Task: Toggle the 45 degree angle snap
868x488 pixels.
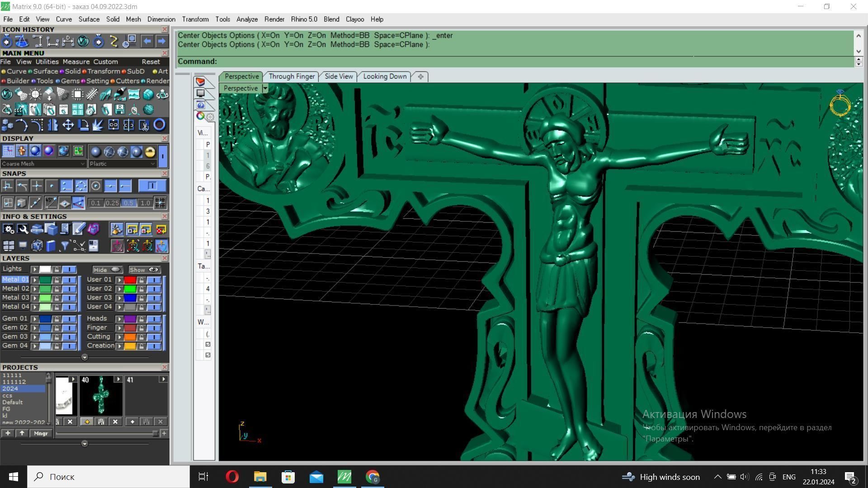Action: click(51, 203)
